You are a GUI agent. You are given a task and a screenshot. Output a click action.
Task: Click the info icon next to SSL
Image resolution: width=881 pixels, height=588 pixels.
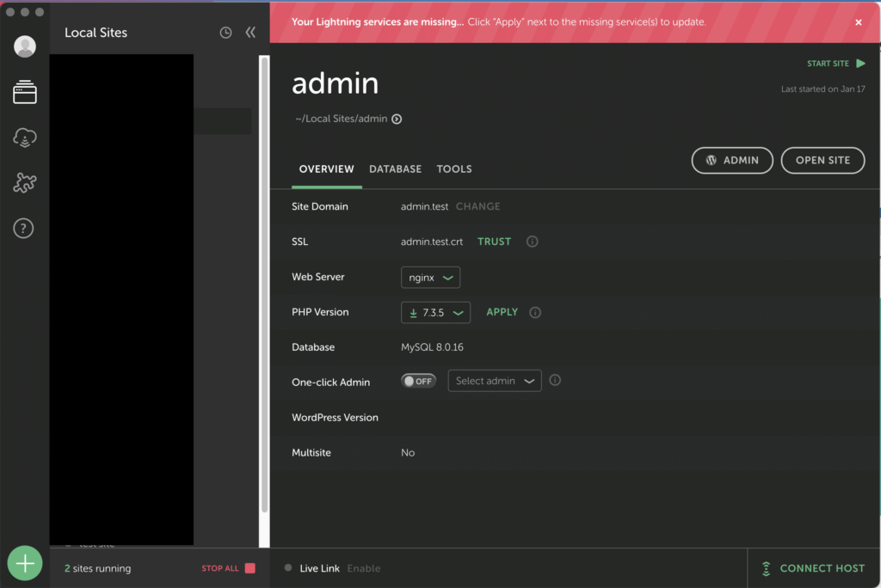(x=532, y=242)
